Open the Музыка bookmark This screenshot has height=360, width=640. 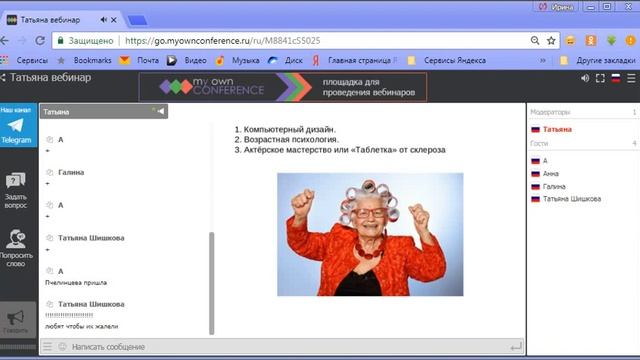coord(237,60)
